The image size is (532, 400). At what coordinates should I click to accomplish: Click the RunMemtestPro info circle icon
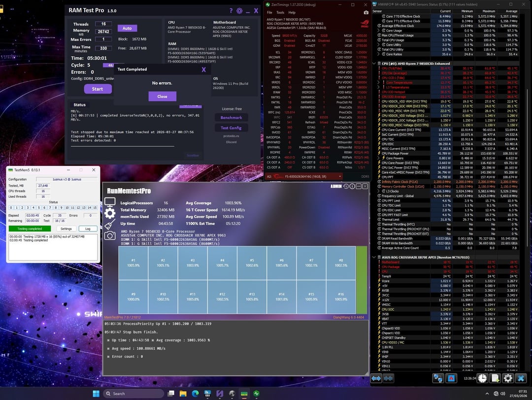(x=352, y=187)
